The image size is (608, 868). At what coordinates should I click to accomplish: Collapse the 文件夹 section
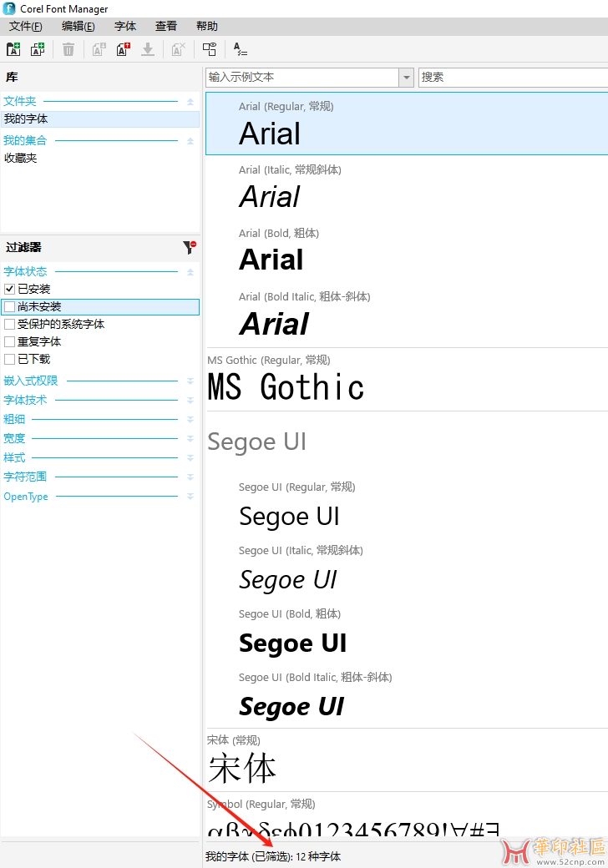tap(190, 102)
